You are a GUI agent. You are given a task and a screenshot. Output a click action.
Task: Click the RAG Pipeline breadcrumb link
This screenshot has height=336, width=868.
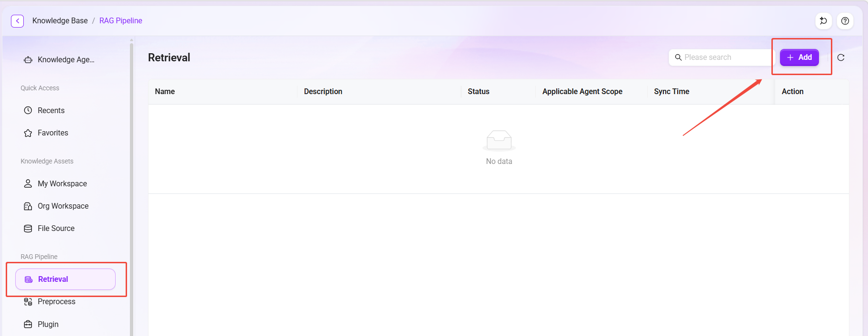coord(121,20)
